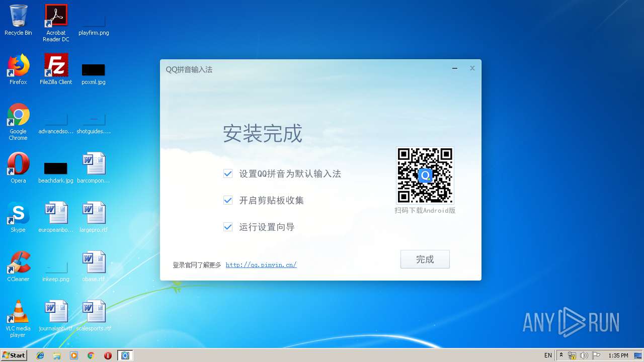Viewport: 644px width, 362px height.
Task: Select the journalanti.rtf document icon
Action: (x=56, y=316)
